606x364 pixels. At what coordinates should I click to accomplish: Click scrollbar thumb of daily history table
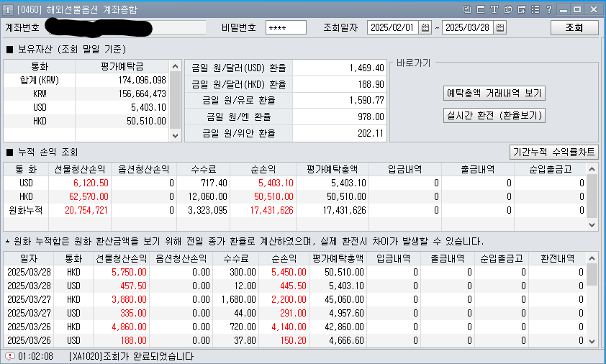(x=592, y=274)
